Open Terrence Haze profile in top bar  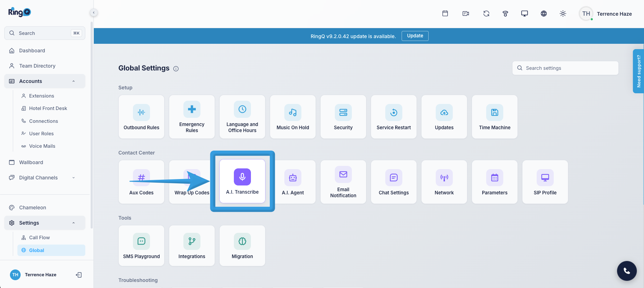606,14
